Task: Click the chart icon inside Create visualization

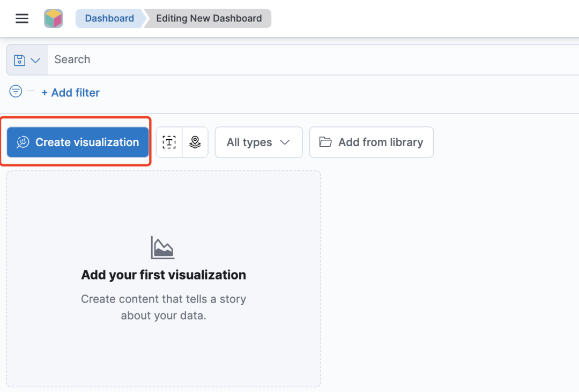Action: pos(23,142)
